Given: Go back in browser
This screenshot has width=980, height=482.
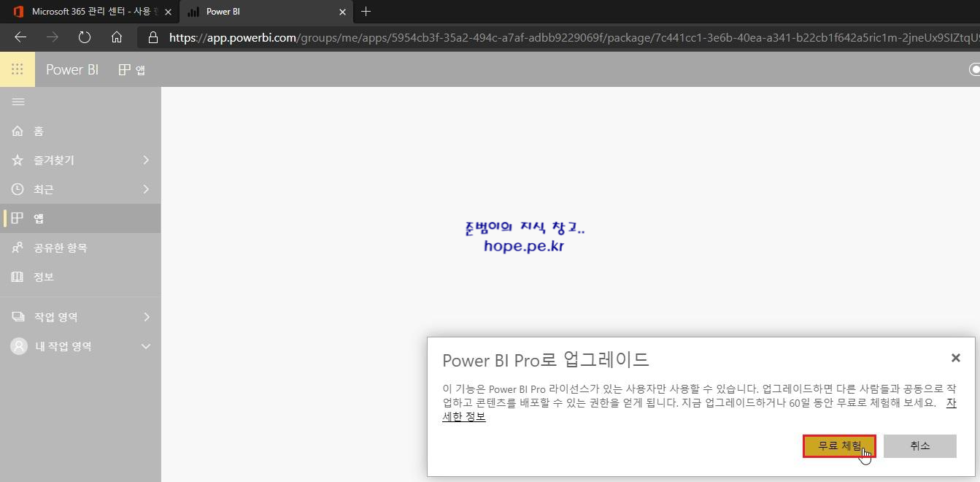Looking at the screenshot, I should (x=20, y=37).
